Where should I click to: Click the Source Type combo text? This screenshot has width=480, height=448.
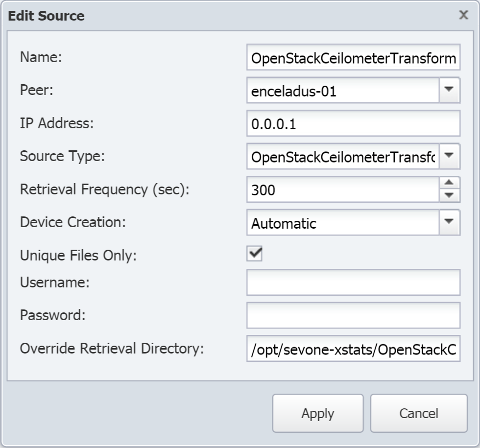(x=343, y=156)
